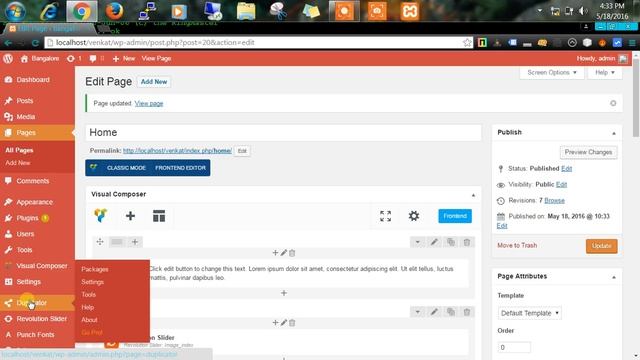This screenshot has height=360, width=640.
Task: Collapse the Visual Composer panel
Action: click(473, 195)
